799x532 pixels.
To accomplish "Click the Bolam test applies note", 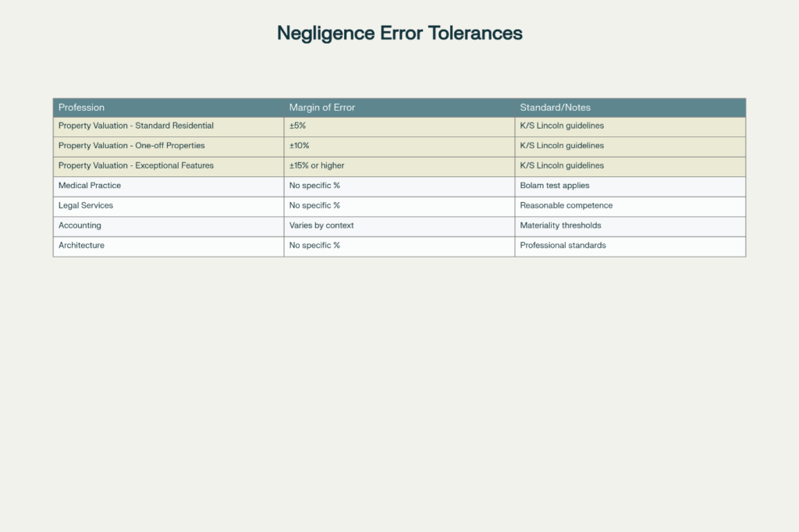I will [555, 186].
